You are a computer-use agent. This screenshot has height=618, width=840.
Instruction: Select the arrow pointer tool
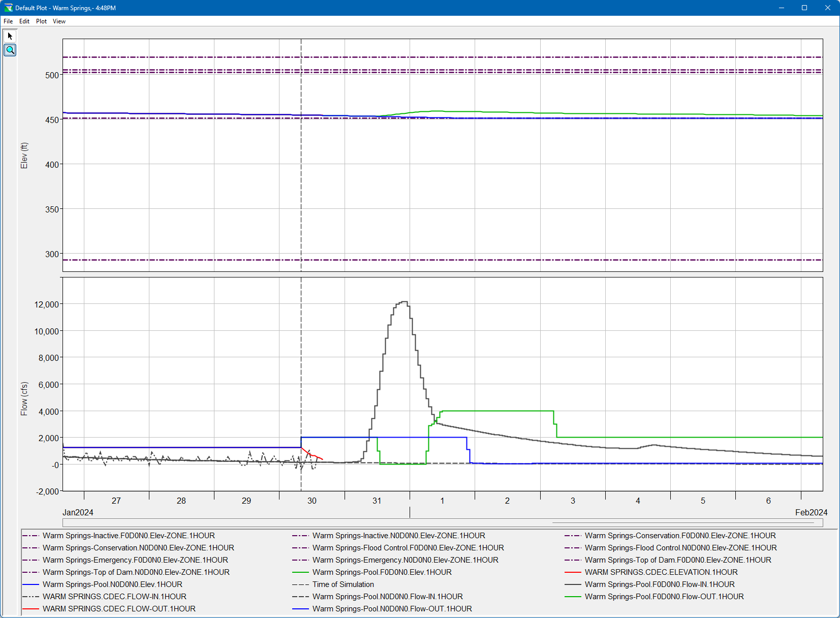click(x=10, y=36)
